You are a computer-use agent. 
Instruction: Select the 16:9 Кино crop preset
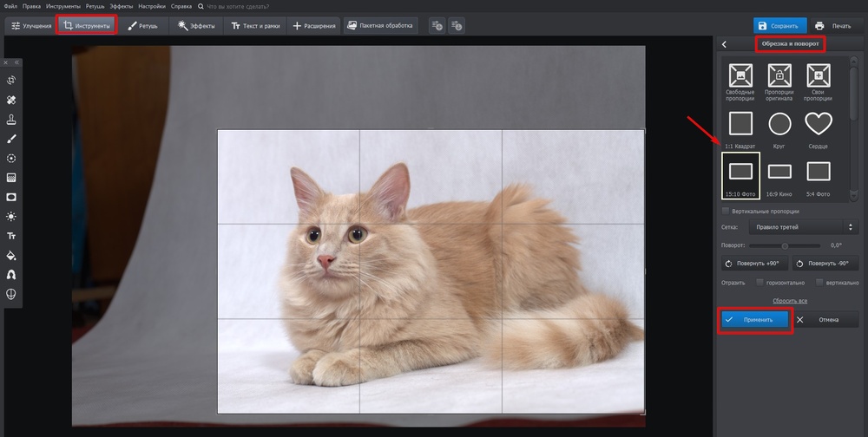(779, 173)
